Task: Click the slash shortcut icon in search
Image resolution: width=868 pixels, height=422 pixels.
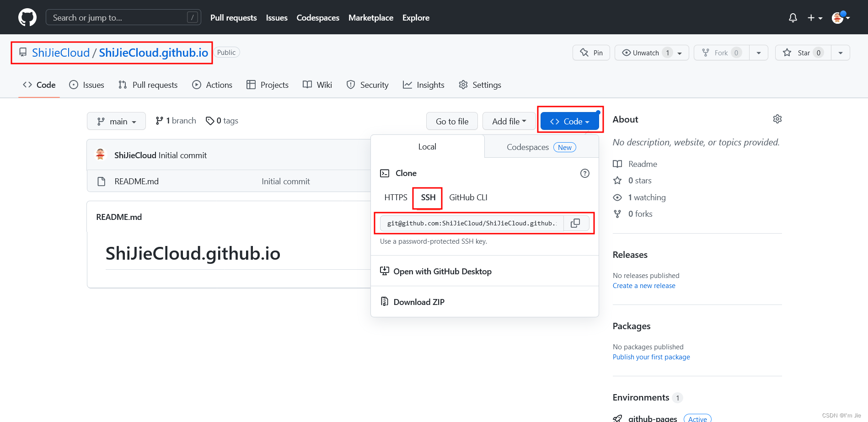Action: pyautogui.click(x=193, y=17)
